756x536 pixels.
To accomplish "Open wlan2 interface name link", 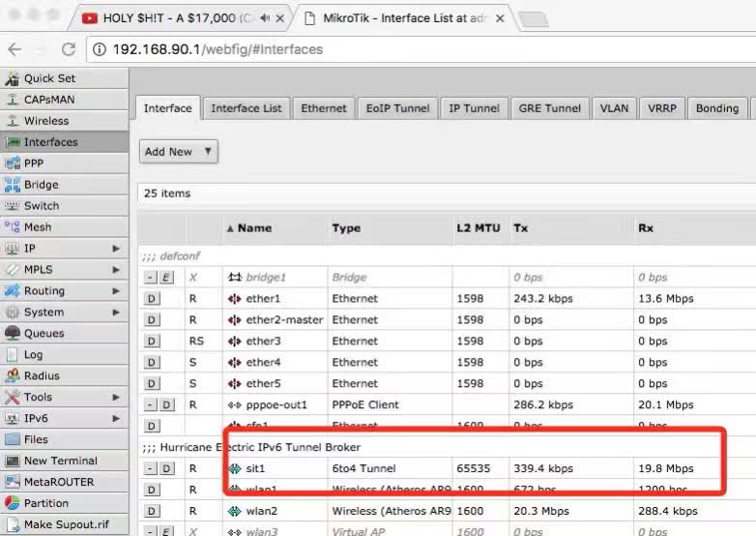I will click(262, 511).
